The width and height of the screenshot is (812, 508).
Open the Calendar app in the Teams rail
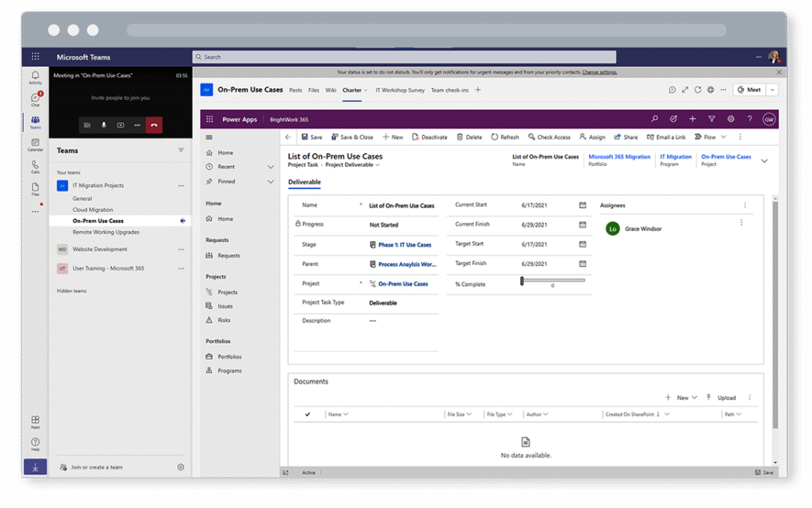(x=35, y=144)
